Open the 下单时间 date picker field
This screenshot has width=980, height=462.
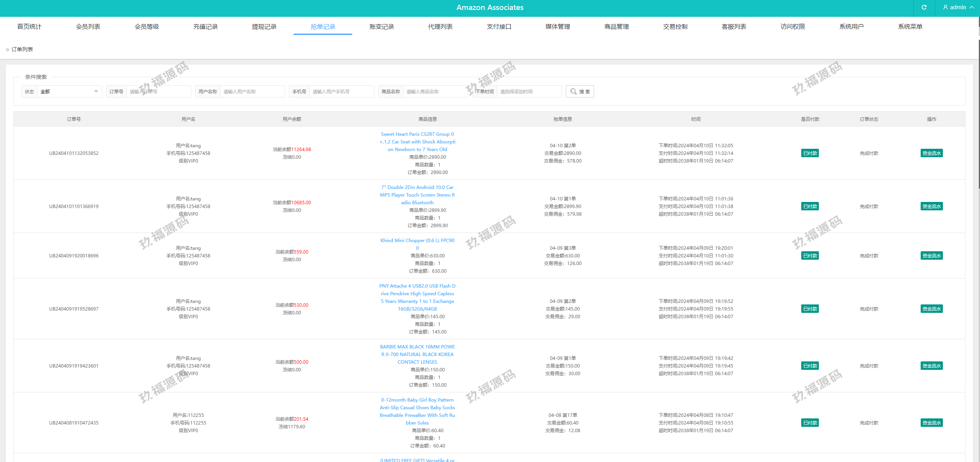(x=529, y=91)
